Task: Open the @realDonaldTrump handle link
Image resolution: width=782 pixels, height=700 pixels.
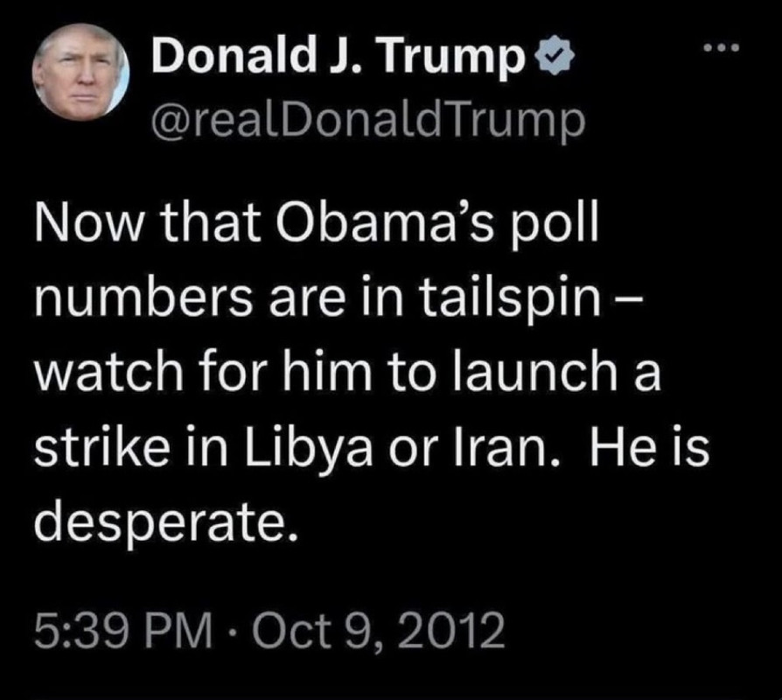Action: click(367, 120)
